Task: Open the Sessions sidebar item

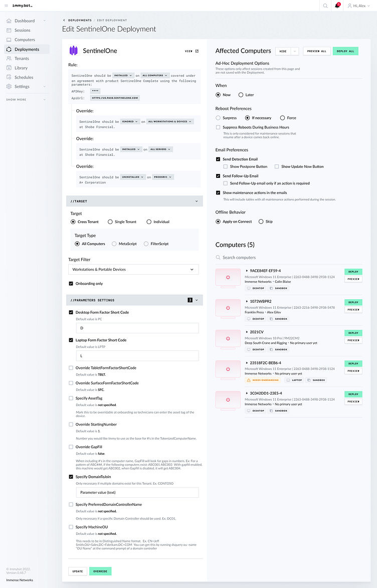Action: [x=22, y=31]
